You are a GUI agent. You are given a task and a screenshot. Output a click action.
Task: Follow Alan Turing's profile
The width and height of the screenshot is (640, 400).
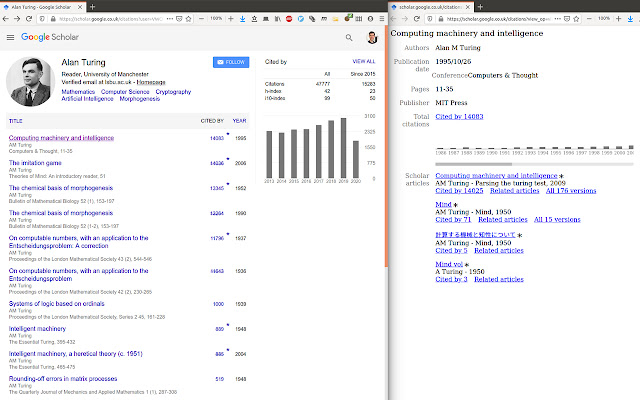231,62
